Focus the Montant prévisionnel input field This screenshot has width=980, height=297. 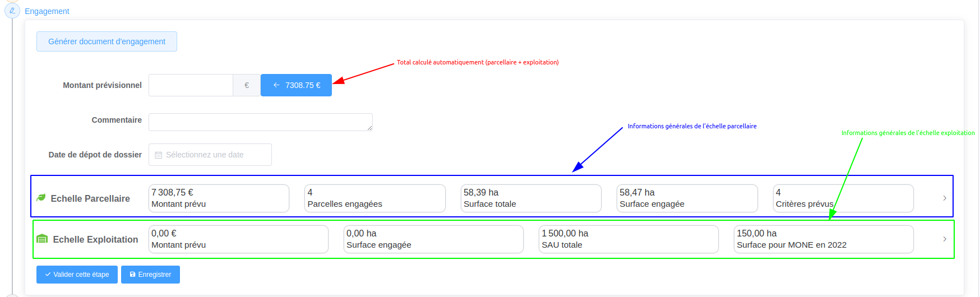coord(191,85)
